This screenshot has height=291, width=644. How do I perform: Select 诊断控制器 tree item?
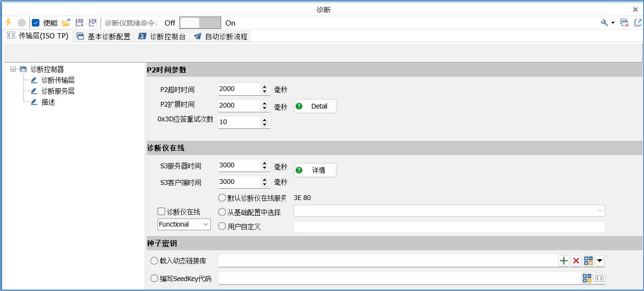(x=47, y=70)
